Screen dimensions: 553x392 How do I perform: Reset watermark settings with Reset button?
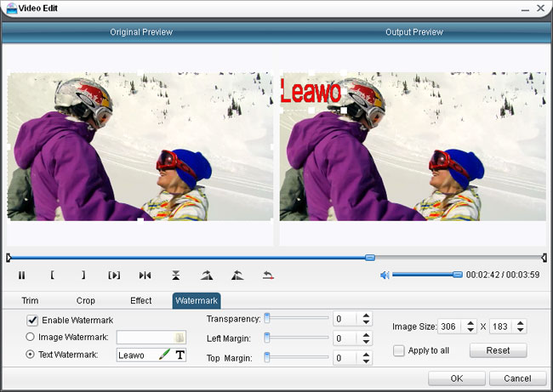coord(498,350)
